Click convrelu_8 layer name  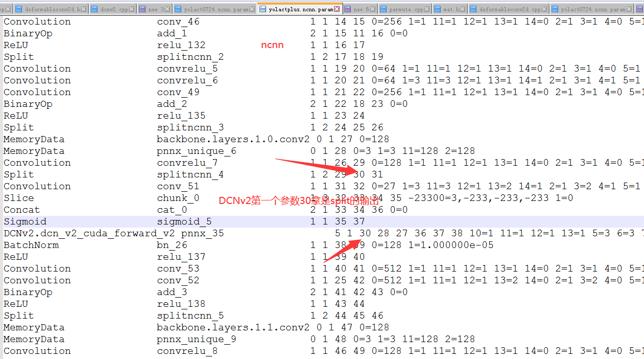pos(187,351)
